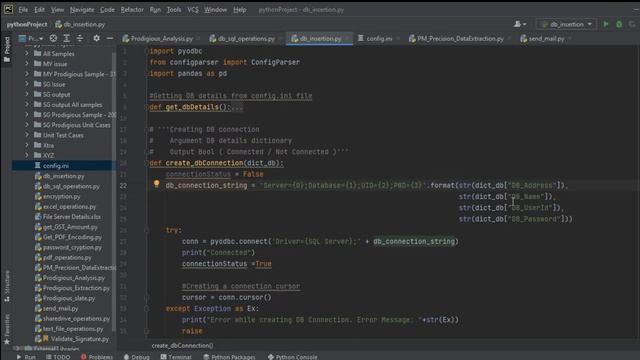
Task: Click db_insertion.py breadcrumb in navigation bar
Action: click(x=80, y=24)
